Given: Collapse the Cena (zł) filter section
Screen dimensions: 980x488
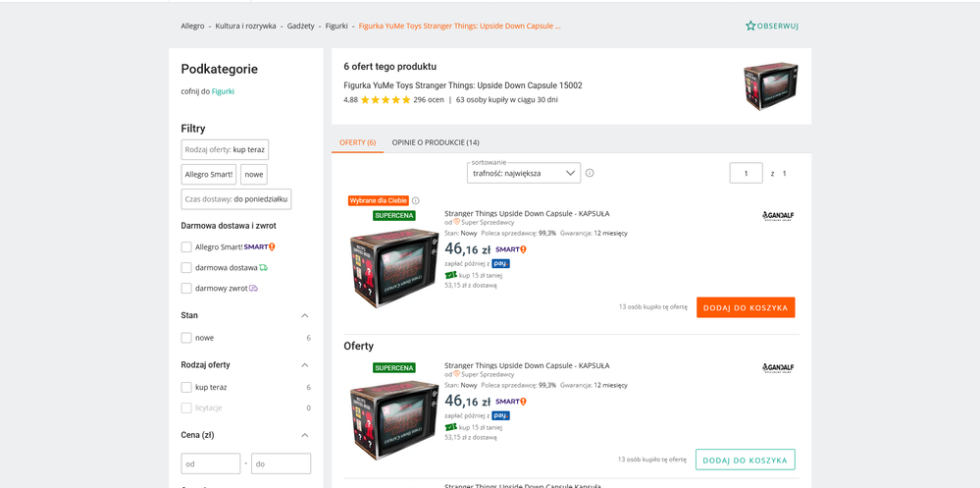Looking at the screenshot, I should pos(305,435).
